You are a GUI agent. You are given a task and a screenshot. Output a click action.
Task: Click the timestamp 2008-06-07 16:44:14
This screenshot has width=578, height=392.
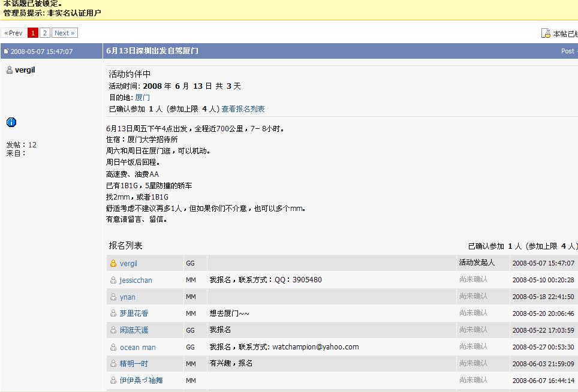(543, 380)
